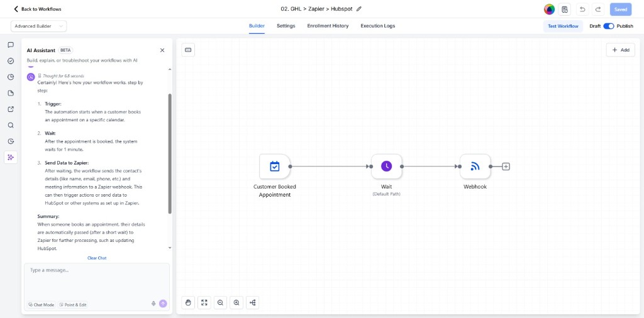Open the notes page sidebar icon

point(11,93)
